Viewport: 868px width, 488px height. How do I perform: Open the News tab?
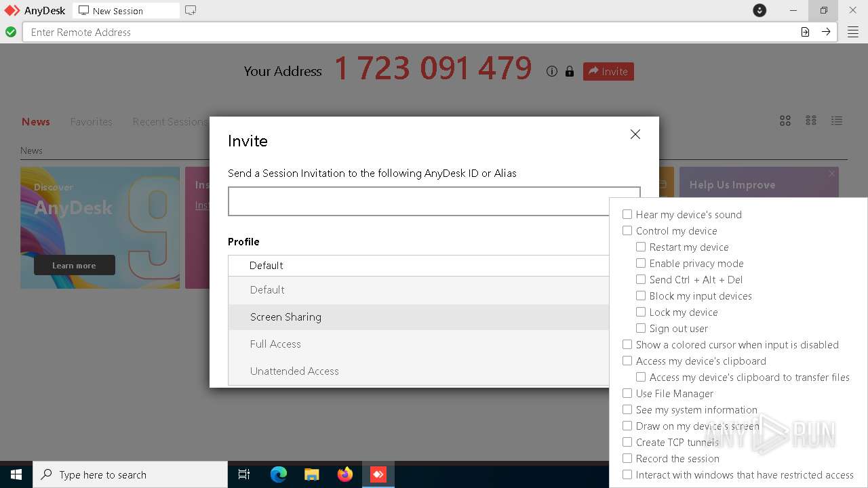pyautogui.click(x=36, y=122)
